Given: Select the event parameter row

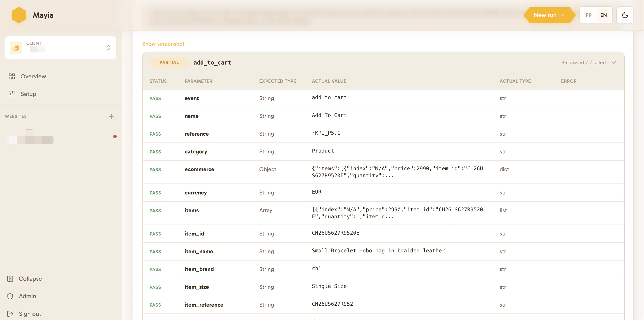Looking at the screenshot, I should 383,98.
